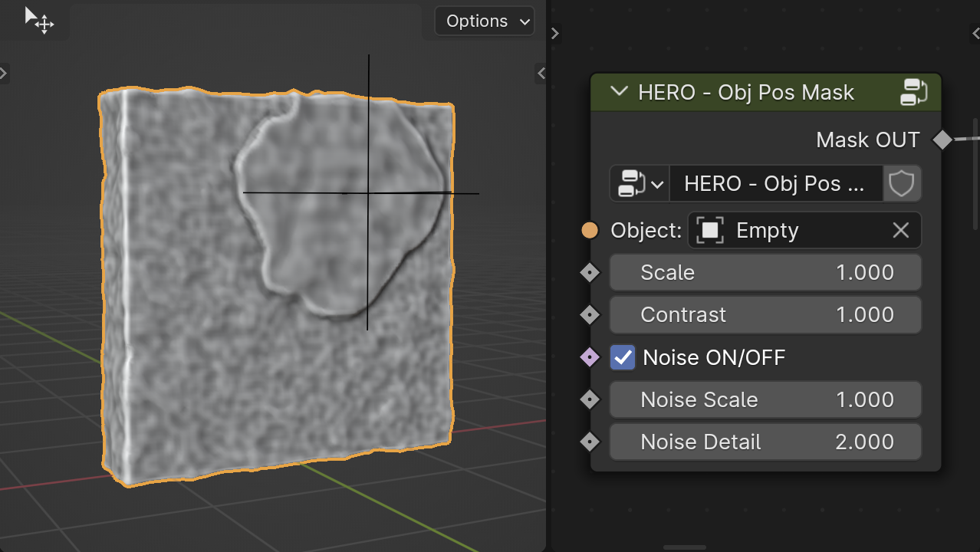
Task: Click the empty object crosshair in viewport
Action: (x=367, y=193)
